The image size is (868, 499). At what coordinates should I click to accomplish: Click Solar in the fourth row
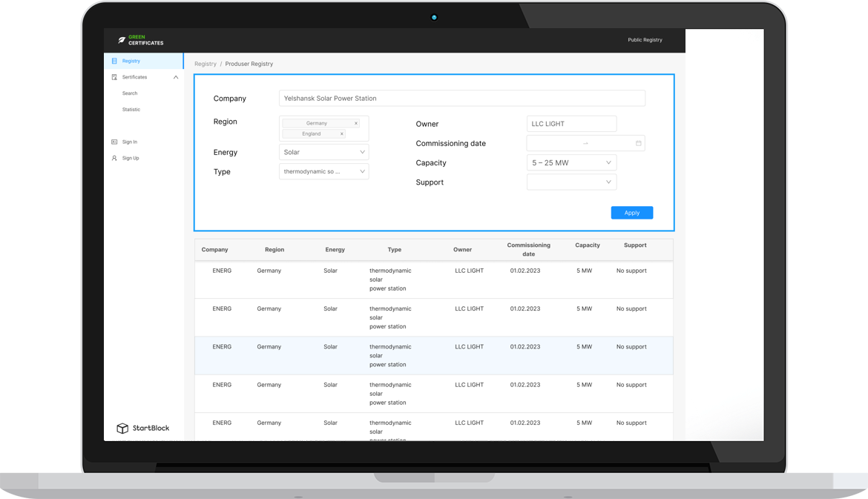330,385
